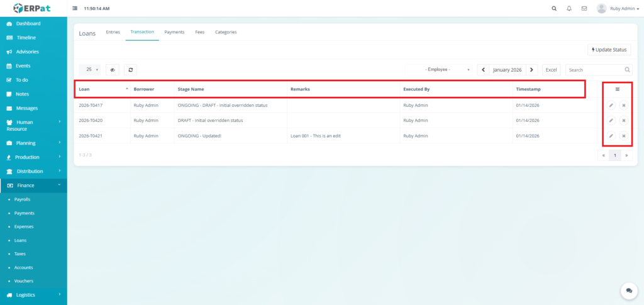Open the mail envelope icon in header
644x305 pixels.
[584, 9]
